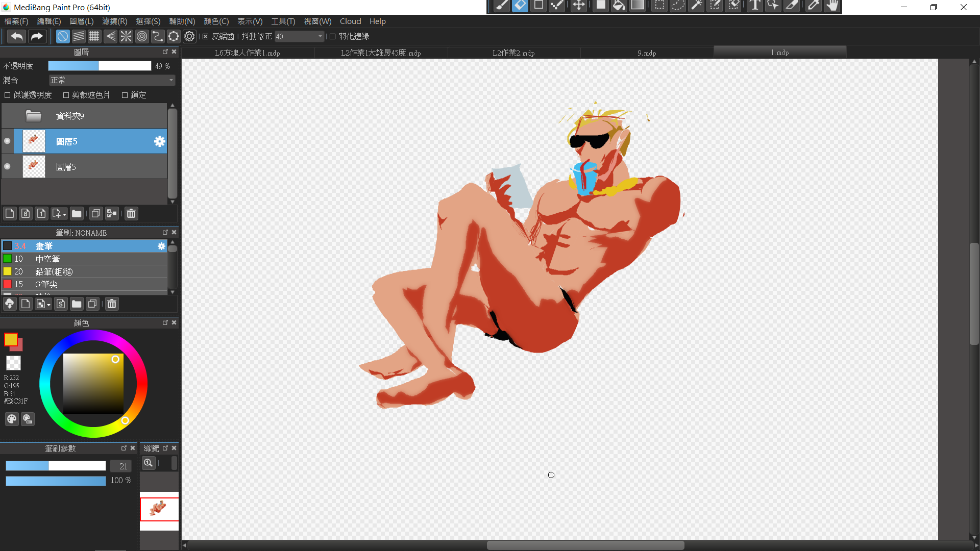Screen dimensions: 980x551
Task: Select the Move tool
Action: 578,6
